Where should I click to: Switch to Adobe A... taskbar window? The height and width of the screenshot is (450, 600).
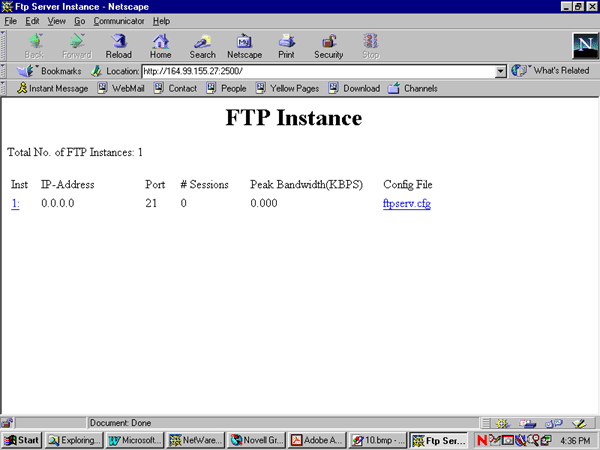click(317, 440)
